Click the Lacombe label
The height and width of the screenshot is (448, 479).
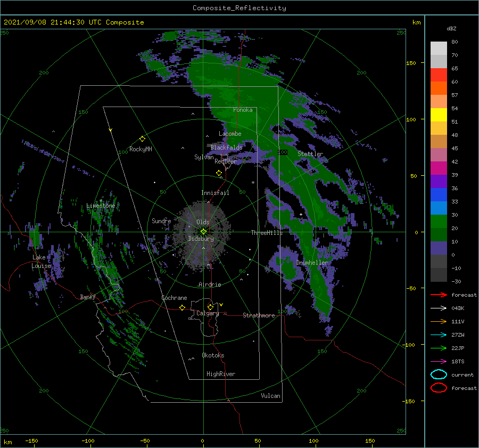click(230, 134)
